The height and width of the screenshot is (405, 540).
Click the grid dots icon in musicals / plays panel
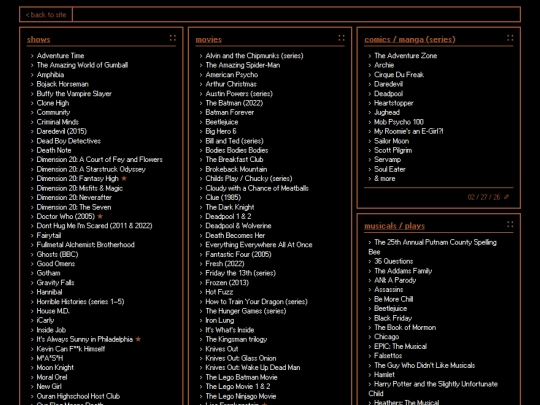click(510, 225)
